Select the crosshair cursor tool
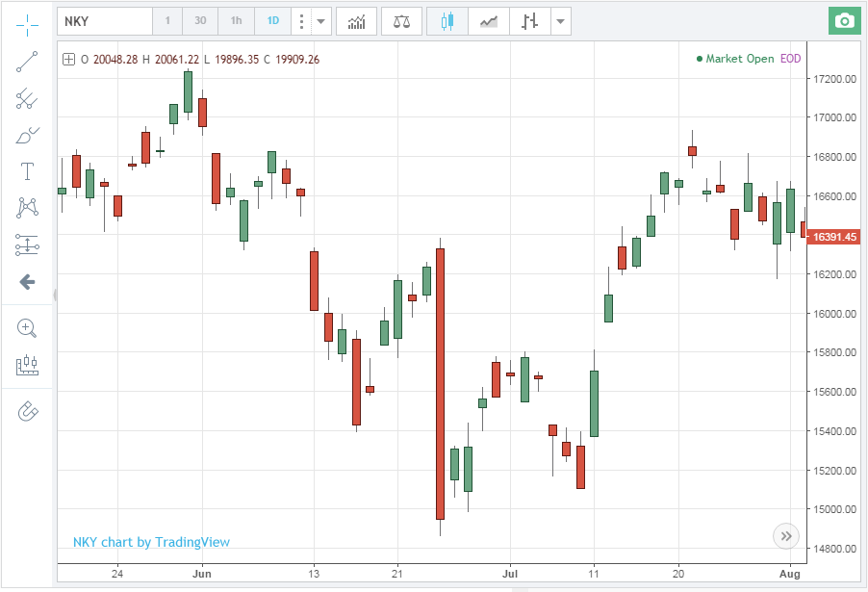Image resolution: width=868 pixels, height=592 pixels. pyautogui.click(x=28, y=22)
